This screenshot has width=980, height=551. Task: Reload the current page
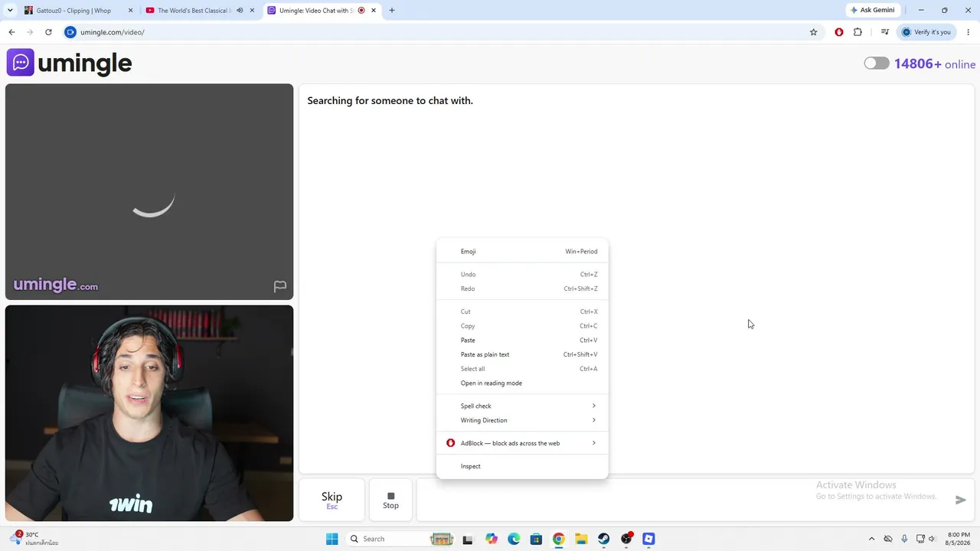coord(48,32)
